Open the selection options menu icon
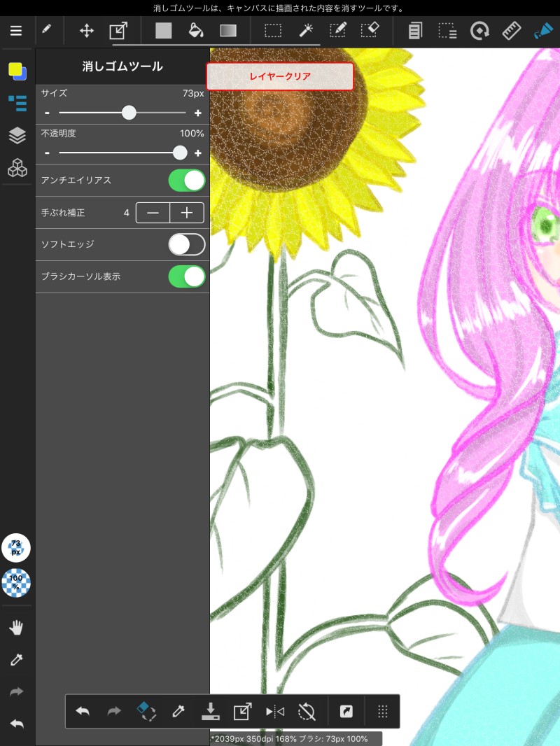The height and width of the screenshot is (746, 560). coord(447,31)
